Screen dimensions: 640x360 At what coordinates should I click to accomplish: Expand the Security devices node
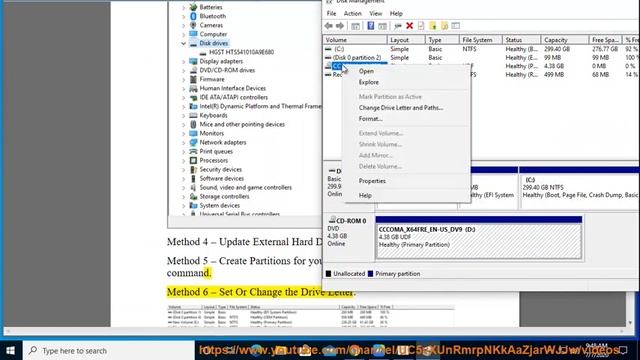click(x=184, y=170)
